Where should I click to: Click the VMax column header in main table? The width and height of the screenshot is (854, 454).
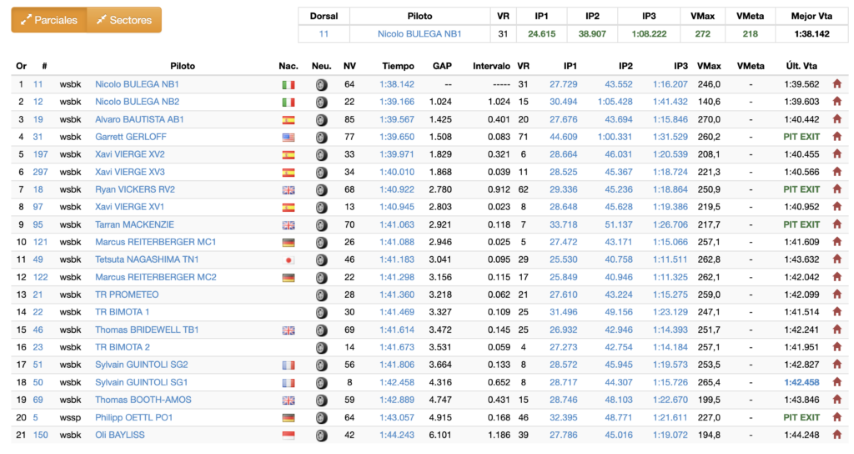709,66
